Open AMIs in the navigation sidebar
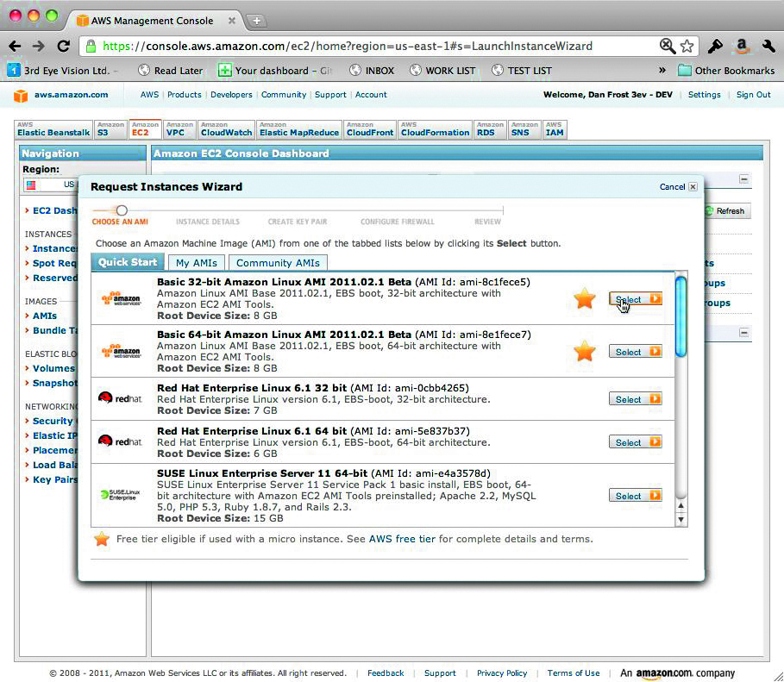This screenshot has width=784, height=682. click(x=45, y=316)
